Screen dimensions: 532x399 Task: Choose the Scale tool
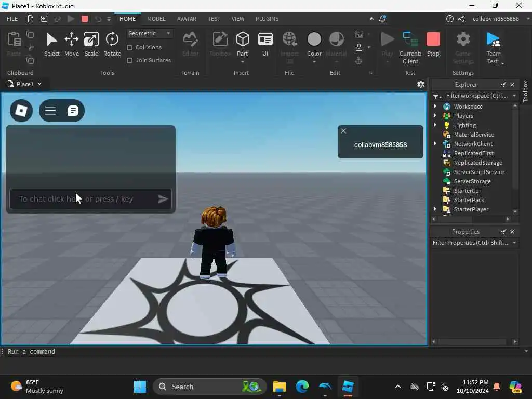91,44
